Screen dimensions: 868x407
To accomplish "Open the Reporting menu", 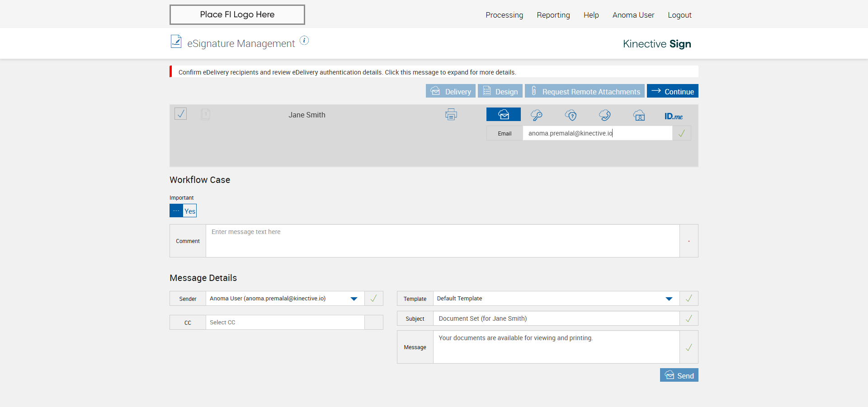I will pyautogui.click(x=553, y=15).
